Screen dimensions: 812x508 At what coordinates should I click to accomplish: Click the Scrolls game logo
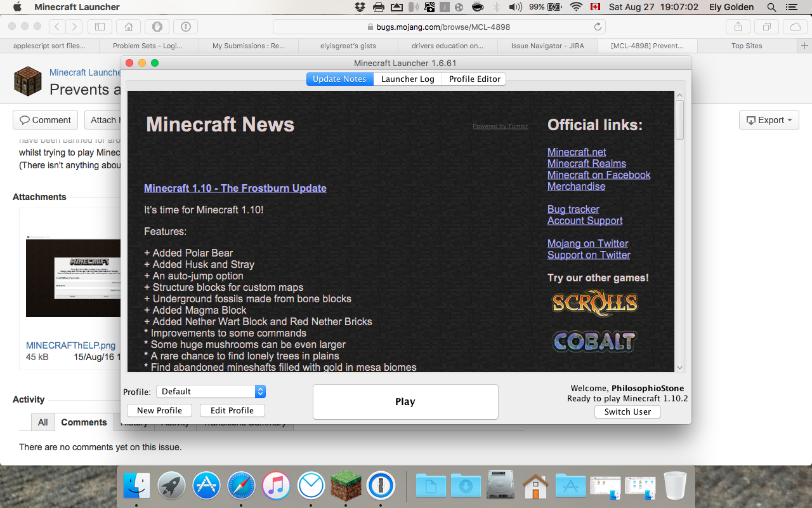(x=594, y=304)
